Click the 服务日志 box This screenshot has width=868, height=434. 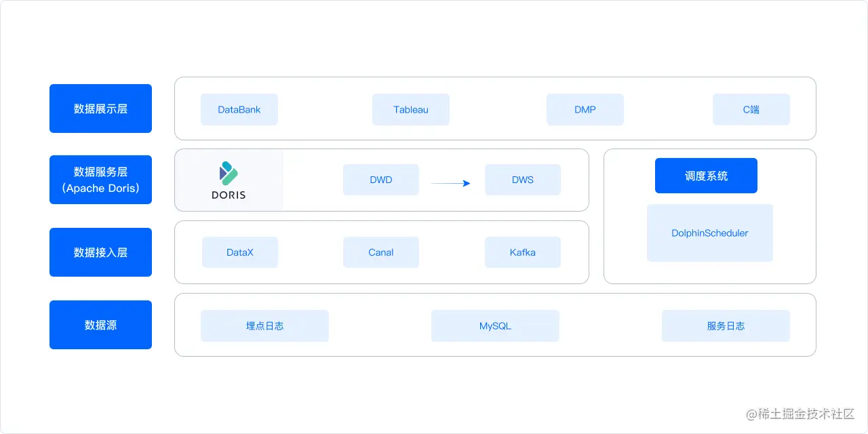pos(726,325)
